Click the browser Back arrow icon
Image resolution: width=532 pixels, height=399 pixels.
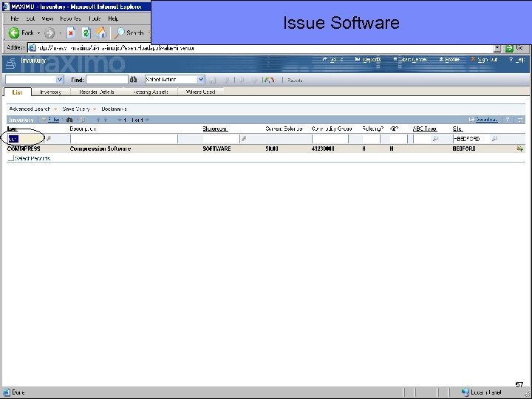coord(14,33)
